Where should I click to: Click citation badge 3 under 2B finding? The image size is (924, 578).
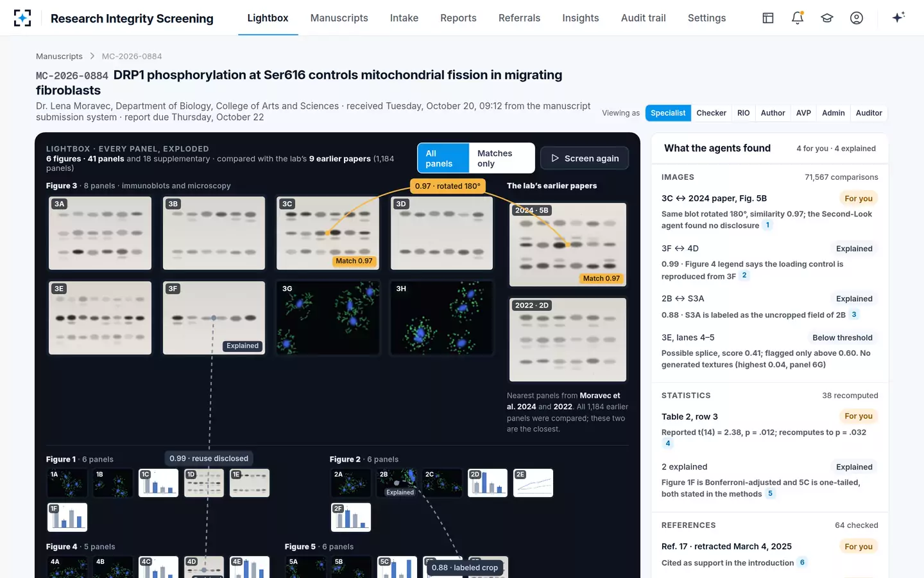tap(853, 315)
